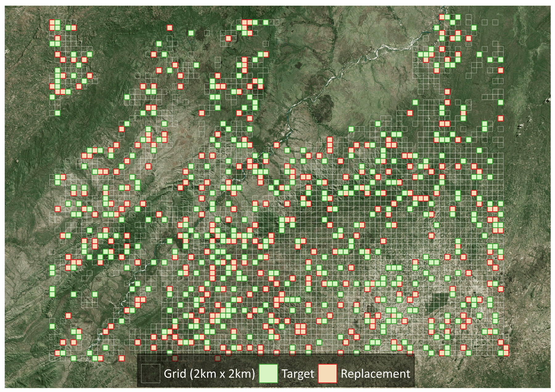The image size is (555, 392).
Task: Click the 'Target' legend label
Action: (x=298, y=374)
